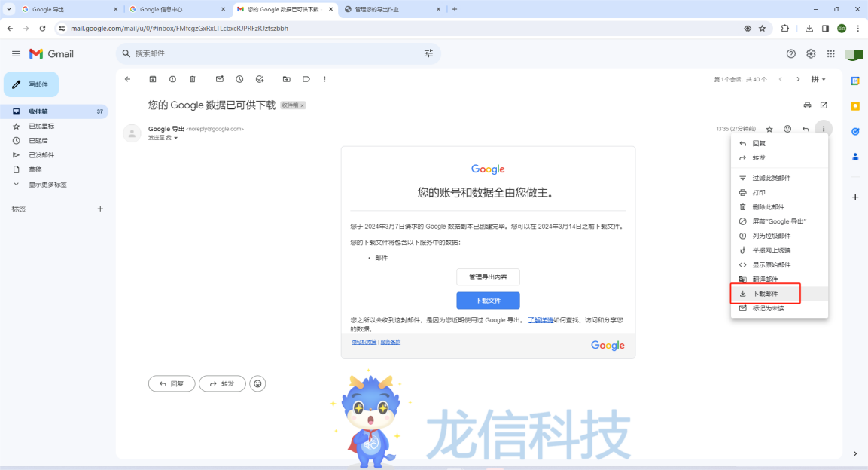Remove the 收件箱 label chip
Screen dimensions: 868x470
coord(302,105)
